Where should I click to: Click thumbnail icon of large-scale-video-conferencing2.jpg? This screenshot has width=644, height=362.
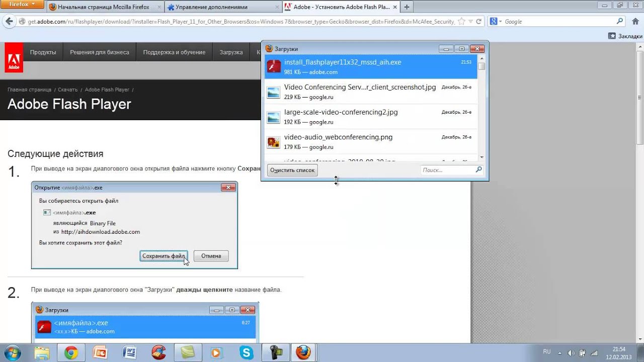click(x=274, y=117)
